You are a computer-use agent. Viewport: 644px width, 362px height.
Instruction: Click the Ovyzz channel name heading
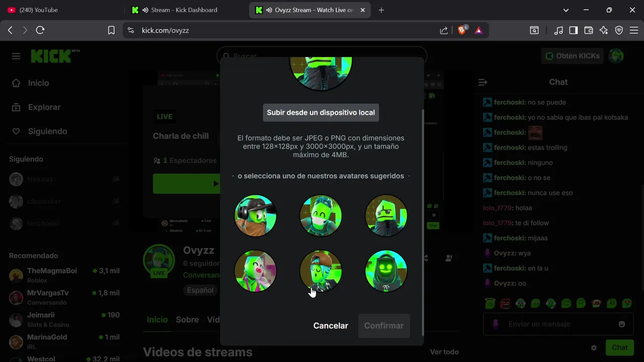point(199,250)
